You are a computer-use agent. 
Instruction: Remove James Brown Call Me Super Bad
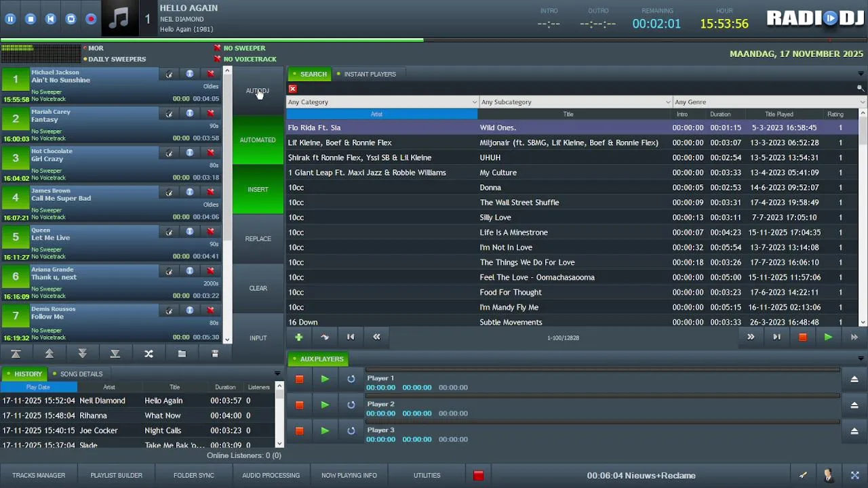pos(211,192)
